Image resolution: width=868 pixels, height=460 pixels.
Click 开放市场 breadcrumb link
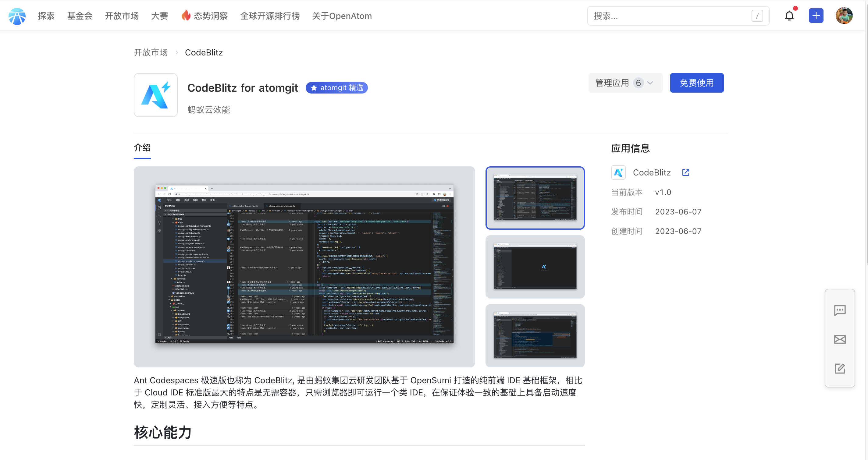point(151,52)
